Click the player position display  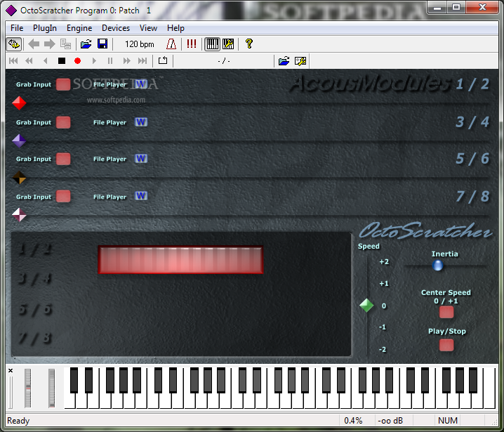point(224,61)
